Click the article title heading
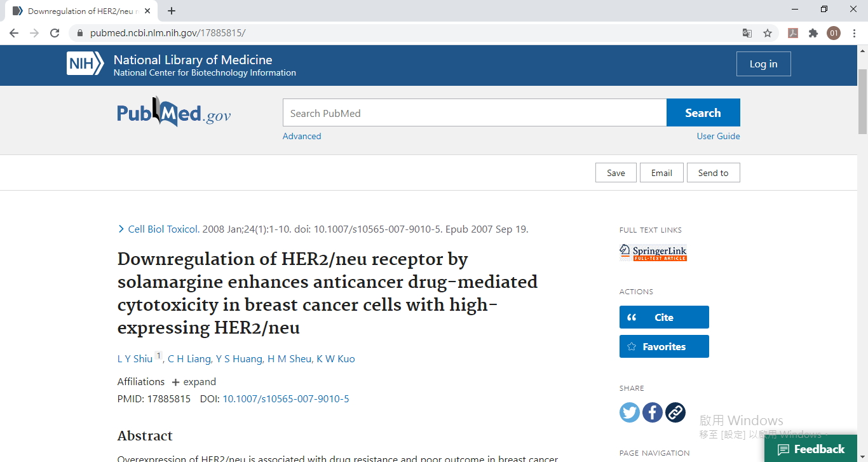Viewport: 868px width, 462px height. pos(327,293)
